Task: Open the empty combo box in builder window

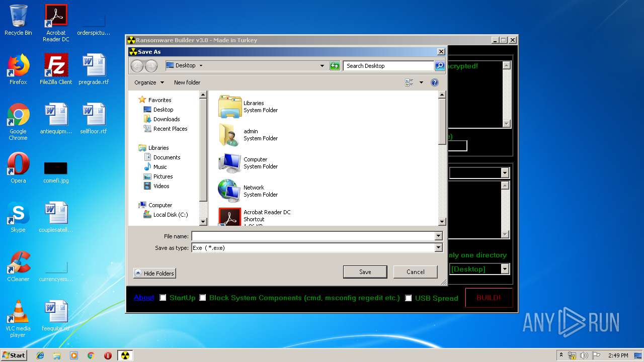Action: pyautogui.click(x=505, y=173)
